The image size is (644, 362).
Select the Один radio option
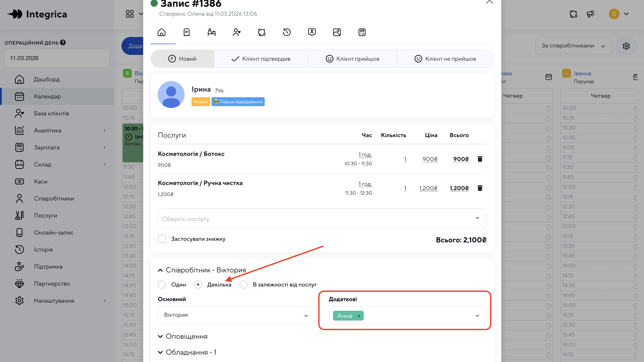click(162, 284)
